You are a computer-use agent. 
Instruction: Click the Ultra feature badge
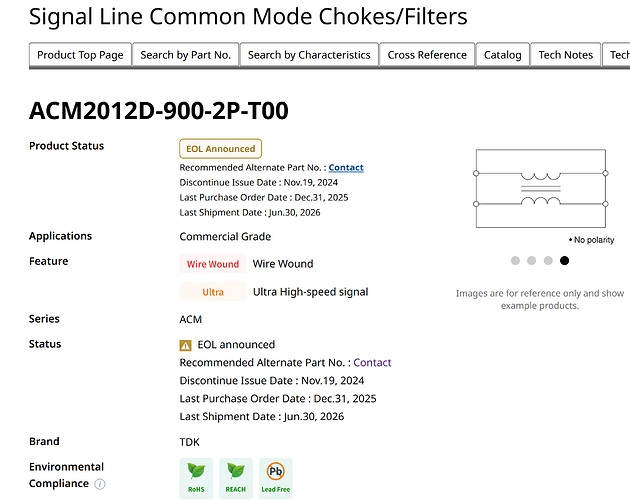(x=213, y=292)
